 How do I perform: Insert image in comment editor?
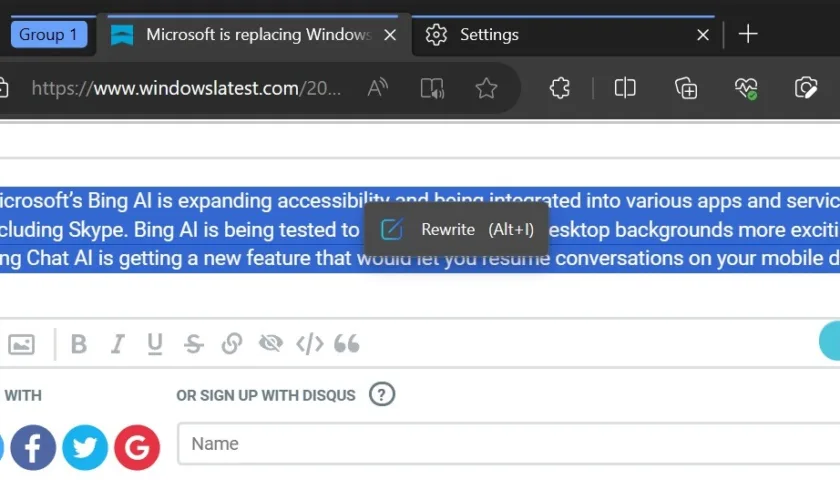[21, 344]
